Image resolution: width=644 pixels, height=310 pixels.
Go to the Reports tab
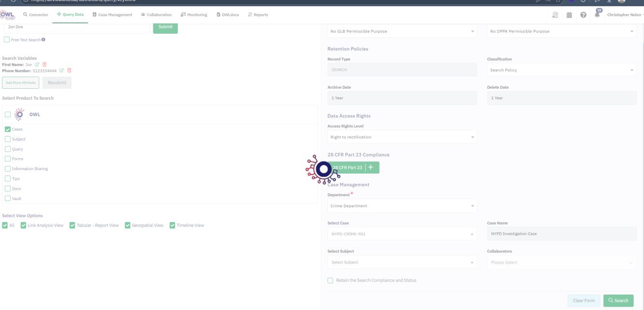click(x=258, y=15)
